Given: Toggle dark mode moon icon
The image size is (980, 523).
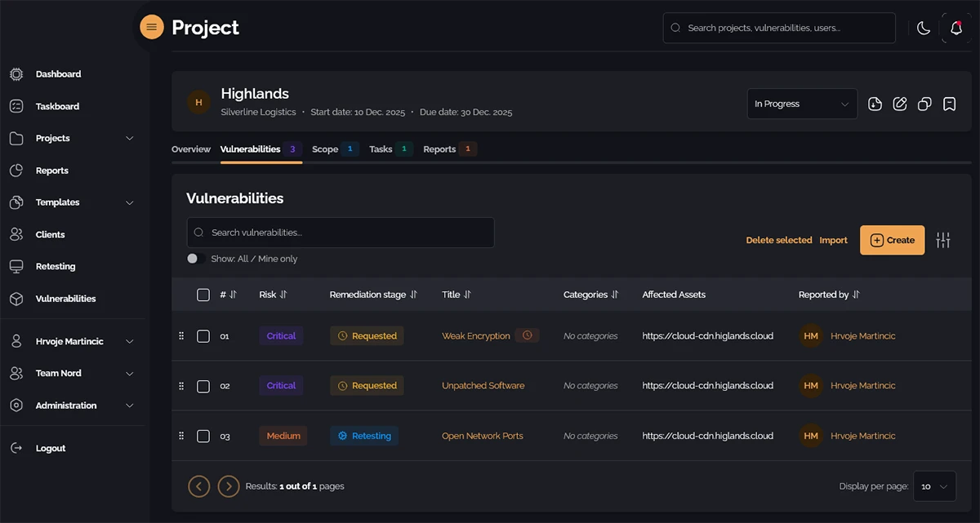Looking at the screenshot, I should pos(924,28).
